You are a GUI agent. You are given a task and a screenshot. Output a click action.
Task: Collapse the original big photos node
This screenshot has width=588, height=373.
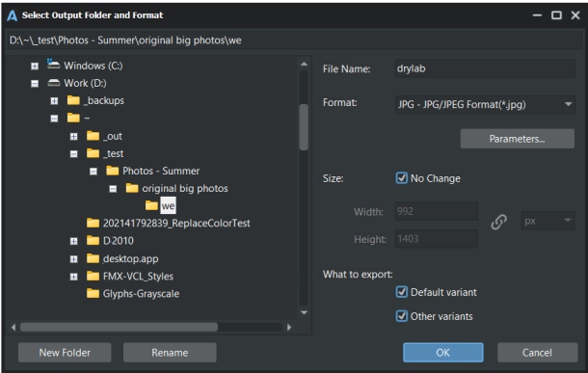point(113,189)
